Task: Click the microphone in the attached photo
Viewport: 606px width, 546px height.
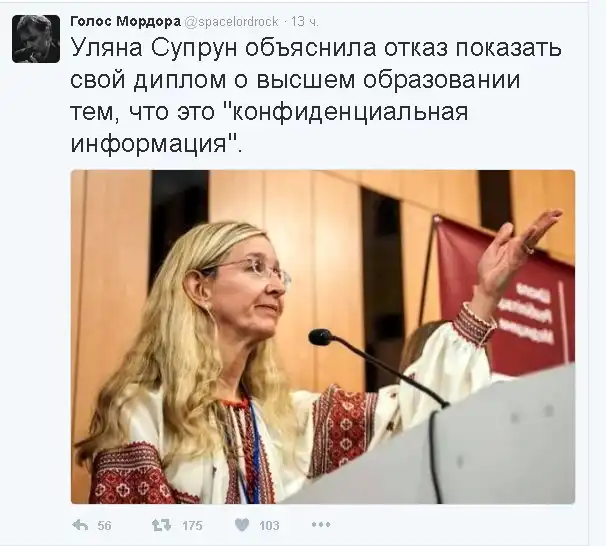Action: pyautogui.click(x=320, y=337)
